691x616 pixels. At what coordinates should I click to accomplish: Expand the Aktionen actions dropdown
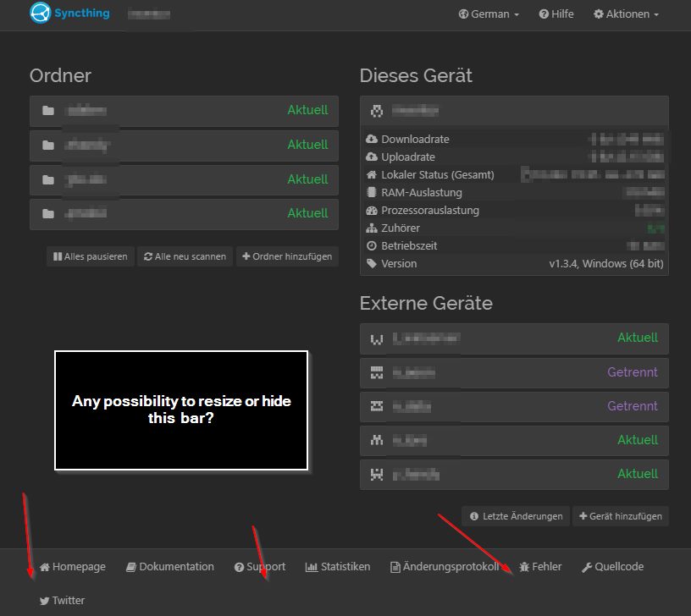[626, 14]
